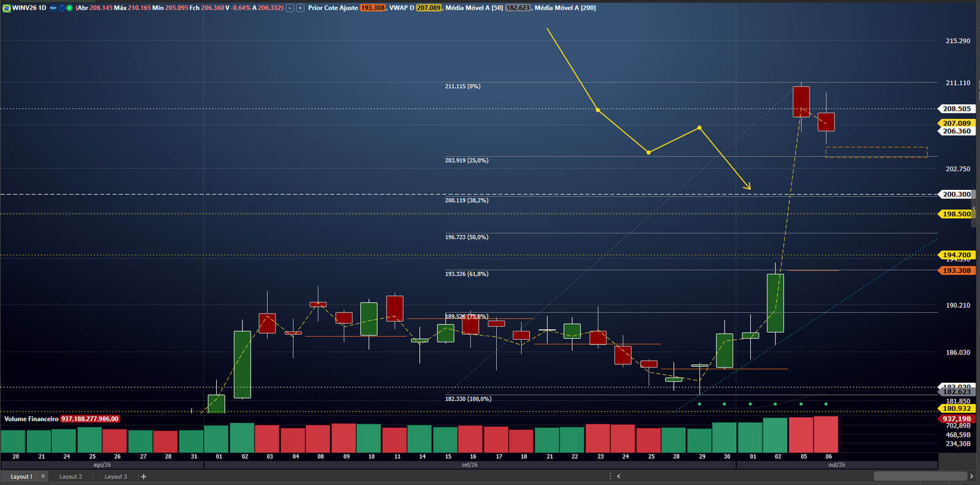Click the 180.932 yellow price tag
980x485 pixels.
point(956,408)
